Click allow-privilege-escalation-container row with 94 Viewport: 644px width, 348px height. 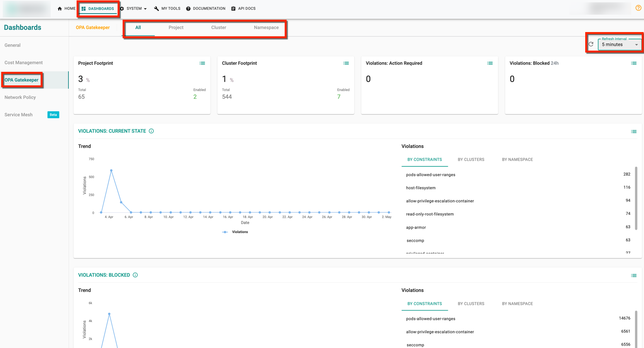(518, 201)
